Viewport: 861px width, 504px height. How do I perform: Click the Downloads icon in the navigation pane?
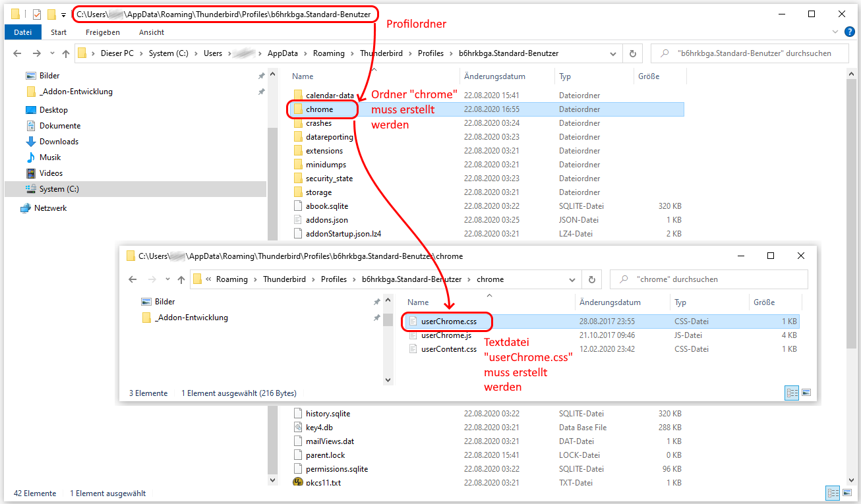(x=31, y=142)
